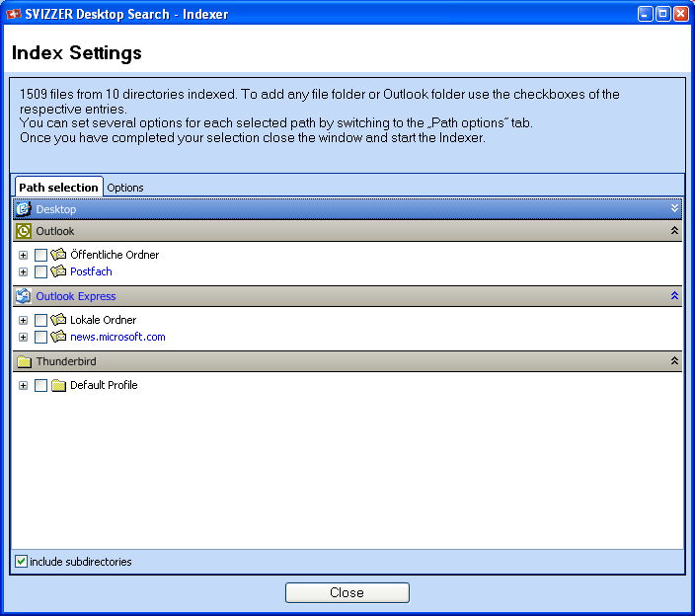
Task: Expand the Default Profile tree node
Action: 23,386
